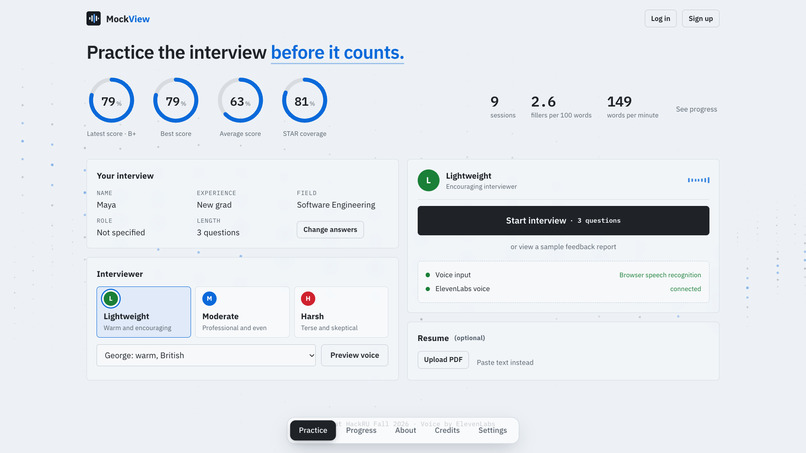
Task: Click the blue audio waveform indicator
Action: 699,180
